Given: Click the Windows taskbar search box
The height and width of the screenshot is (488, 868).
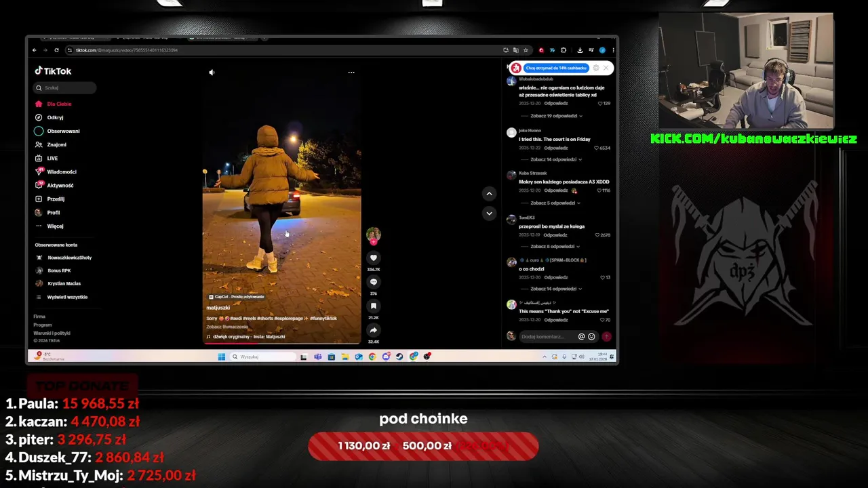Looking at the screenshot, I should click(x=263, y=357).
